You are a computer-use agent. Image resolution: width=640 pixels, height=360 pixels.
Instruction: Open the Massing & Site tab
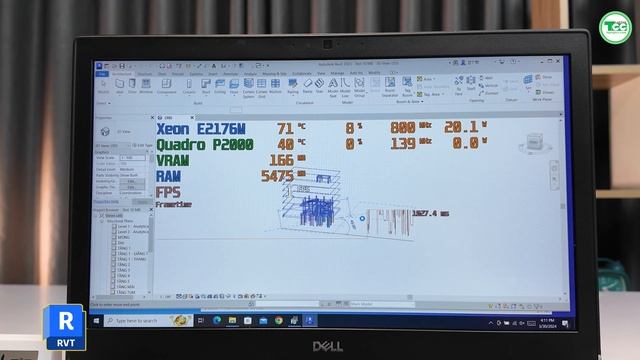pyautogui.click(x=274, y=74)
